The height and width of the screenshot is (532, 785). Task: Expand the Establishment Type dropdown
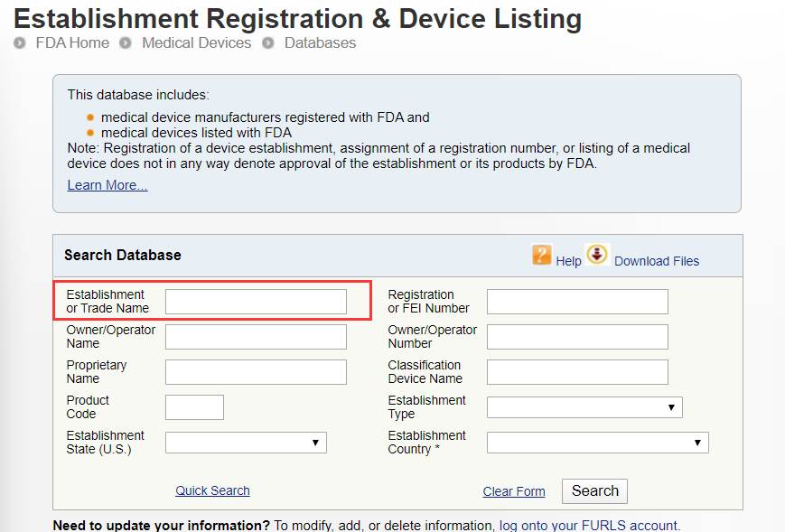coord(584,407)
